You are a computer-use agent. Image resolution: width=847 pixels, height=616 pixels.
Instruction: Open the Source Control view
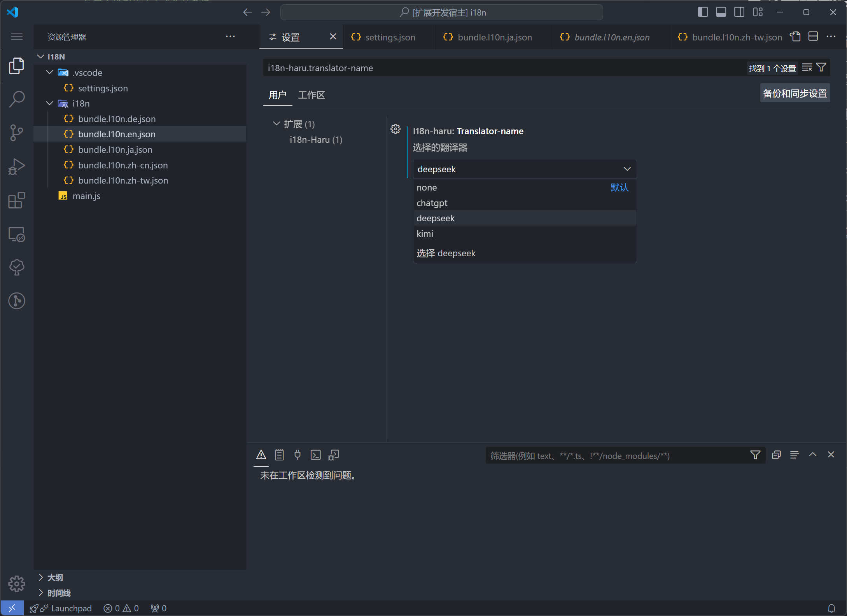(16, 133)
